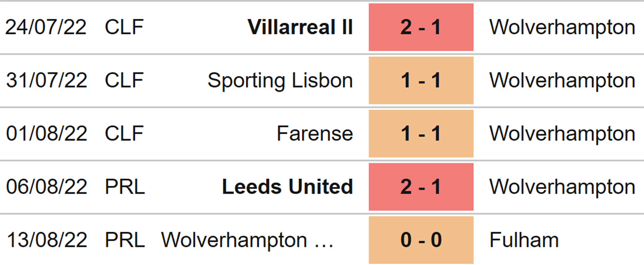The width and height of the screenshot is (644, 265).
Task: Click the Farense team name
Action: [x=315, y=134]
